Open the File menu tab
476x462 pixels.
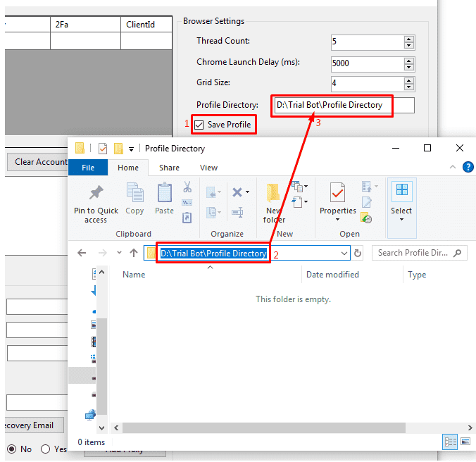88,168
